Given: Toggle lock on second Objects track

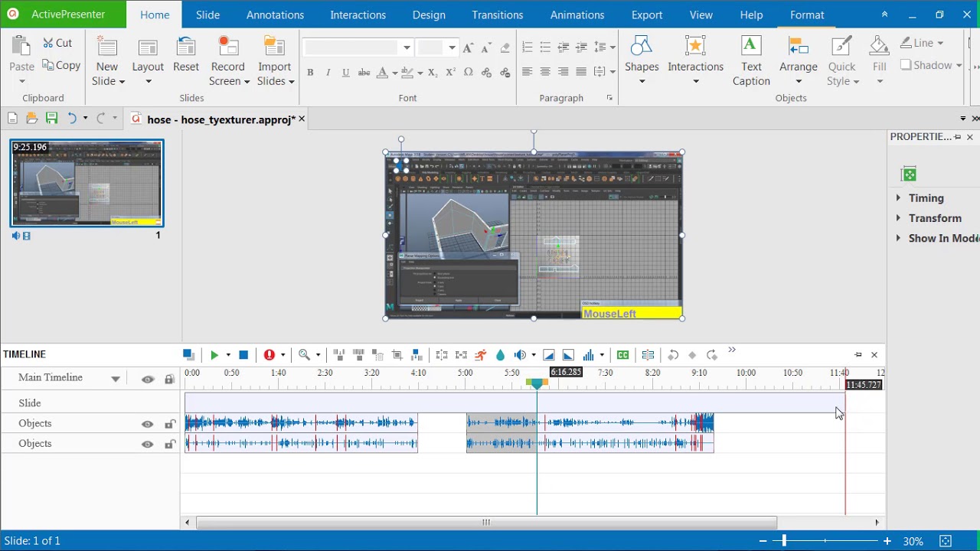Looking at the screenshot, I should click(x=170, y=444).
